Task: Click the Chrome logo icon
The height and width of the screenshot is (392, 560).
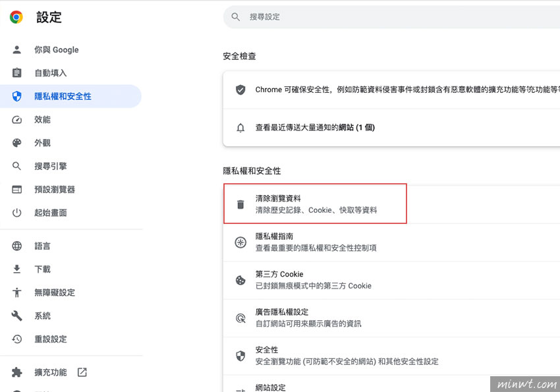Action: pos(16,18)
